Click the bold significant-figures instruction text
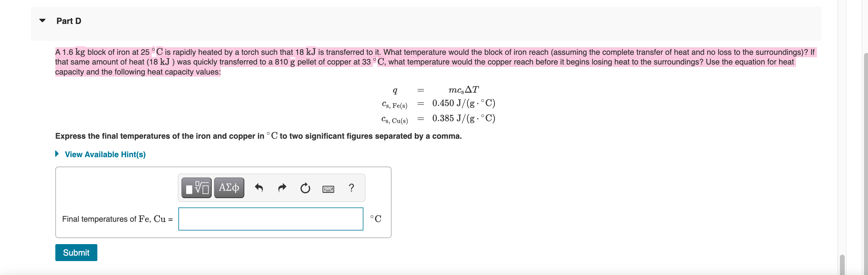The width and height of the screenshot is (868, 275). [x=258, y=136]
